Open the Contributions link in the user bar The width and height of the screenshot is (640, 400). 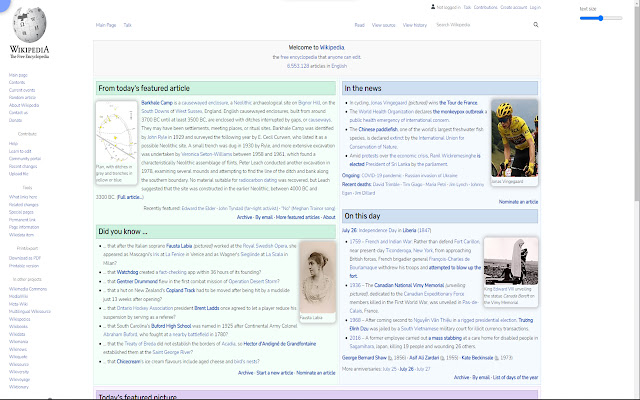486,7
